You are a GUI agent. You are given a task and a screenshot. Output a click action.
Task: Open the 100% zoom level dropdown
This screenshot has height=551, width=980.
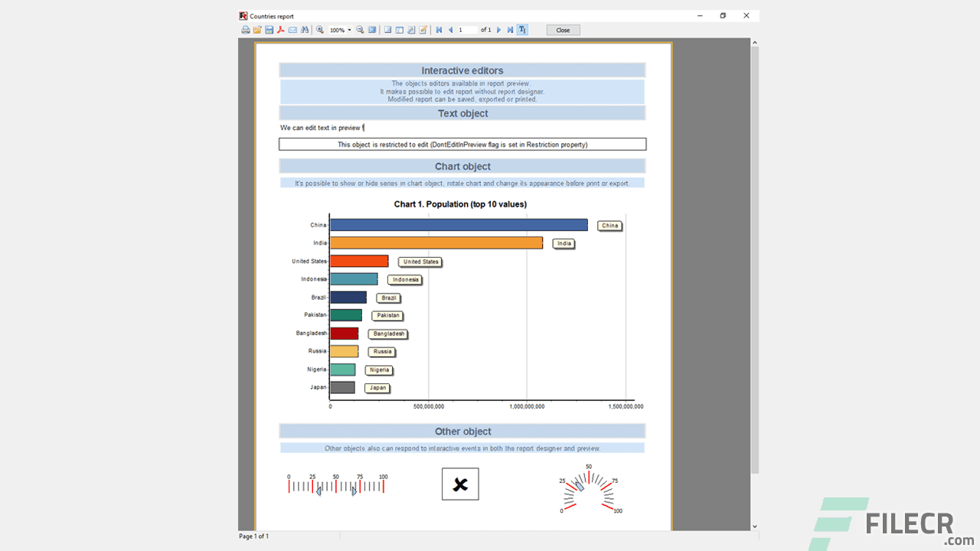point(349,30)
